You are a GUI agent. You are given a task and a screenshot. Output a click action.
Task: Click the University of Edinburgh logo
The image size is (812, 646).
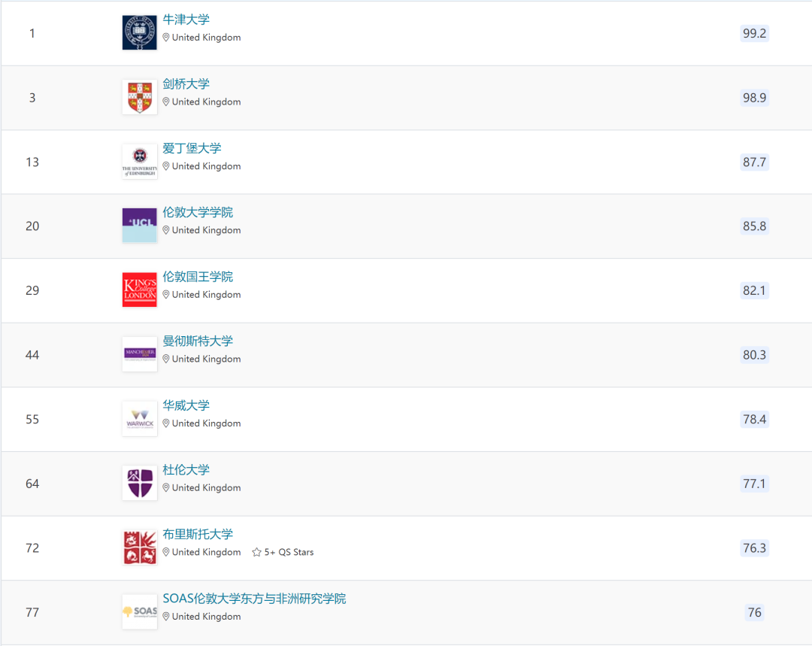tap(139, 161)
